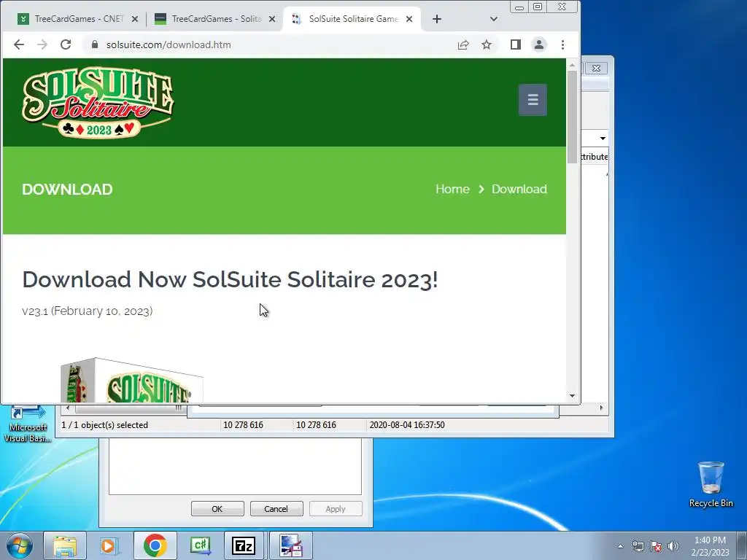The width and height of the screenshot is (747, 560).
Task: Close the 7-Zip window behind Chrome
Action: click(596, 68)
